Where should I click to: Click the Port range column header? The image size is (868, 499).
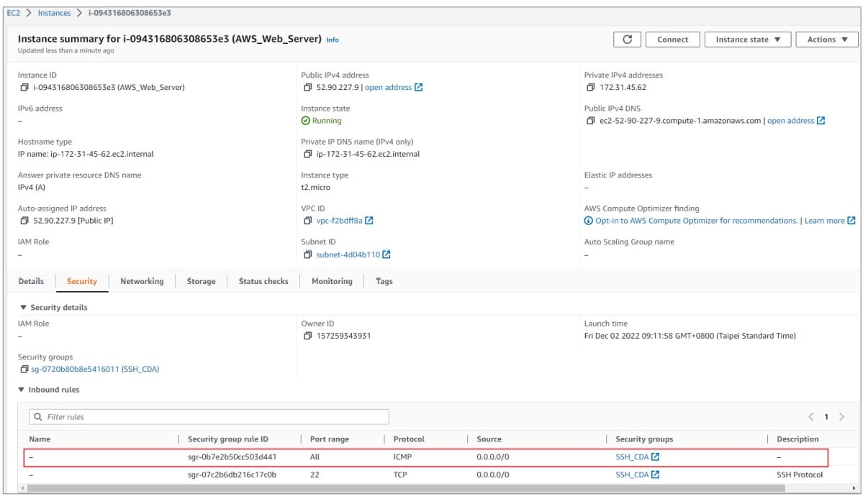tap(330, 439)
